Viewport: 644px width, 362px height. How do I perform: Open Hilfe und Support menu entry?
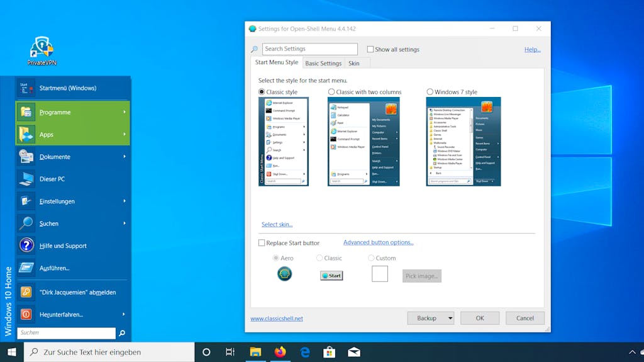pyautogui.click(x=73, y=246)
